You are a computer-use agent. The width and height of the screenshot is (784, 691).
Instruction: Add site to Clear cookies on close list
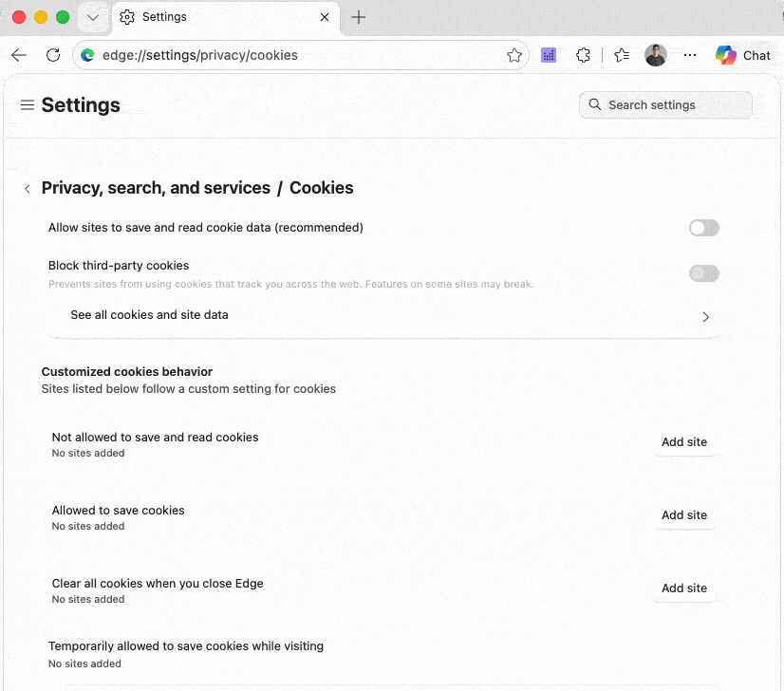point(684,588)
